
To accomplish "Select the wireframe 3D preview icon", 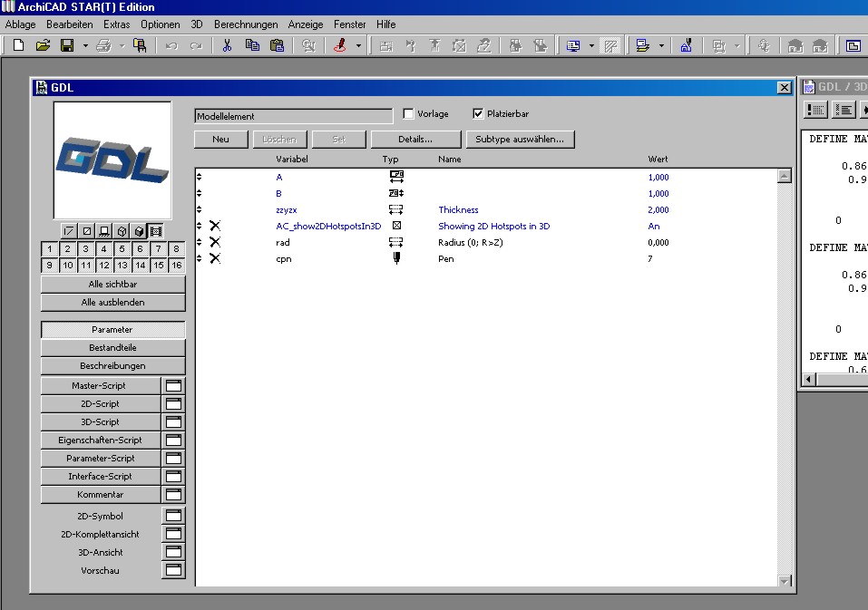I will [122, 231].
